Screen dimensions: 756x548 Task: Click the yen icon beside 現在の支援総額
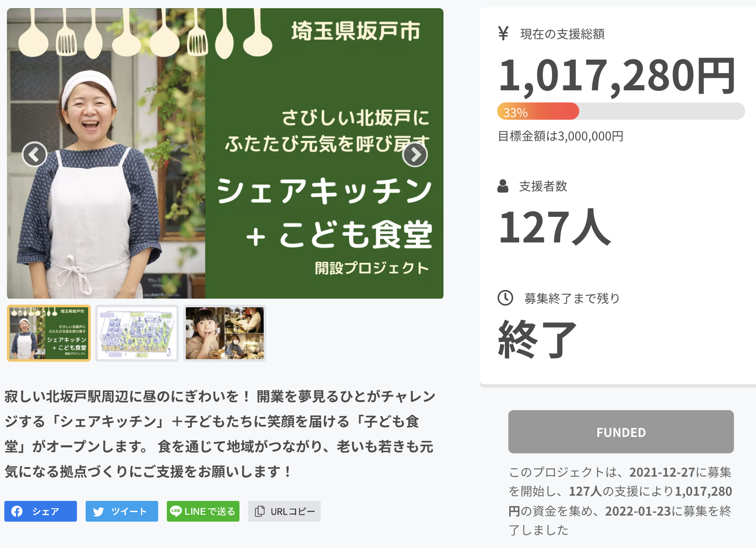503,33
